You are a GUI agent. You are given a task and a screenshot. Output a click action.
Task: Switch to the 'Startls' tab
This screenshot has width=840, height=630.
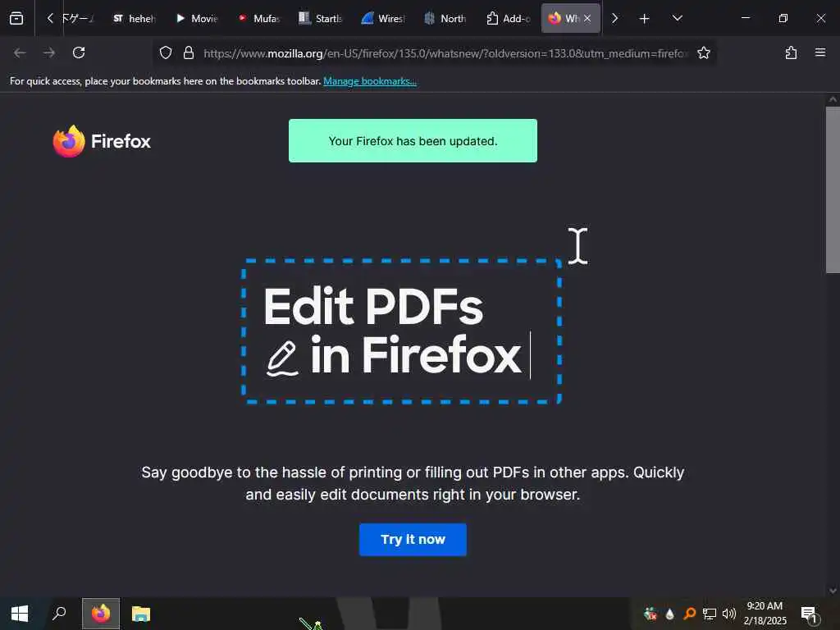click(321, 18)
